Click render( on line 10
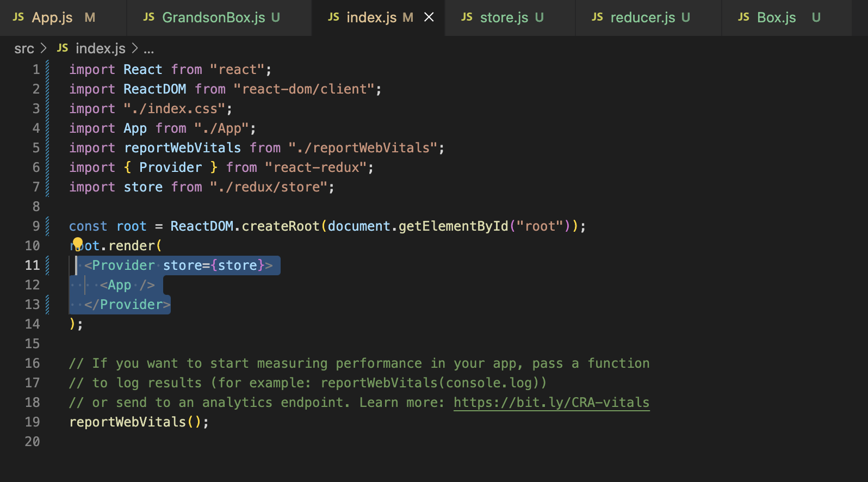This screenshot has height=482, width=868. [x=135, y=246]
